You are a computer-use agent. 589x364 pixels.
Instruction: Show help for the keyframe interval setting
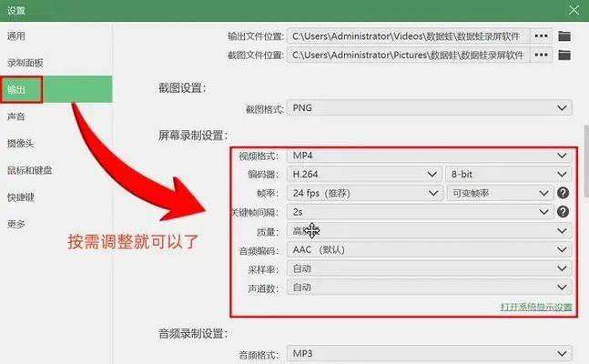tap(563, 212)
